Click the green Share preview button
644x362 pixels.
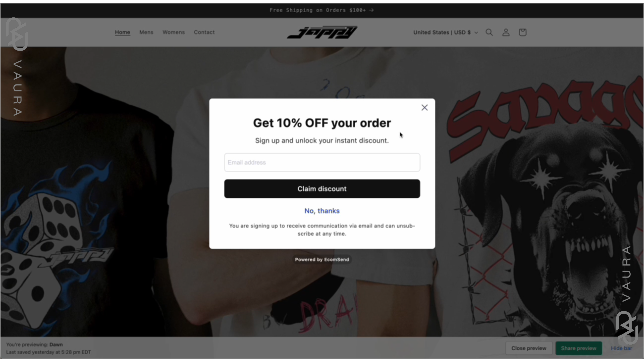[x=578, y=348]
